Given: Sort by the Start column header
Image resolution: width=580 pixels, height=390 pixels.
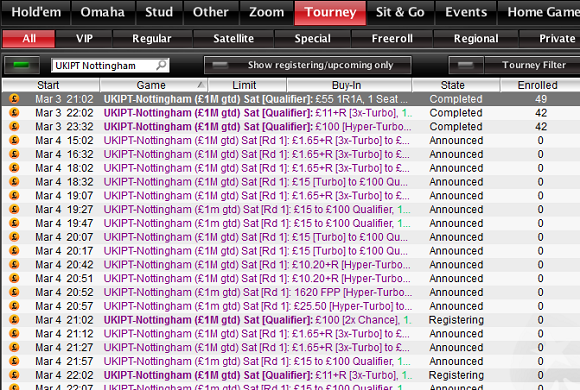Looking at the screenshot, I should coord(51,85).
